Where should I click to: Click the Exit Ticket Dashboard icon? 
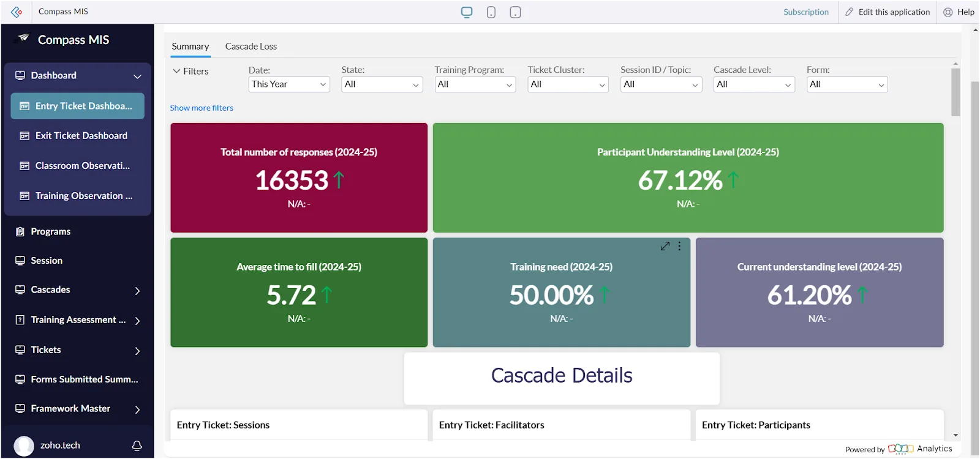point(24,136)
